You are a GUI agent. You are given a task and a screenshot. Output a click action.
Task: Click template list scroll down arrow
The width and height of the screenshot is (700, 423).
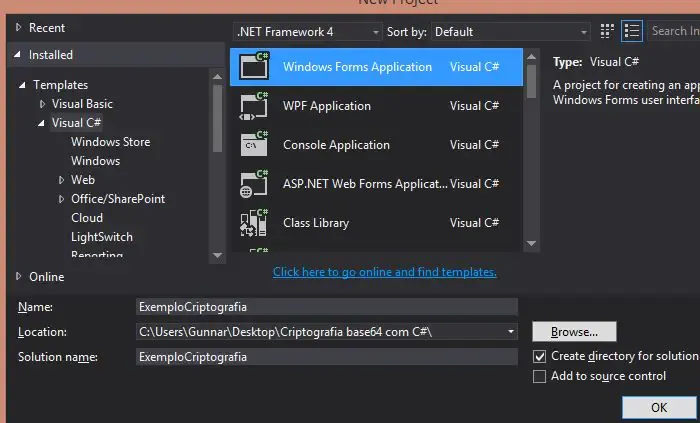tap(531, 244)
